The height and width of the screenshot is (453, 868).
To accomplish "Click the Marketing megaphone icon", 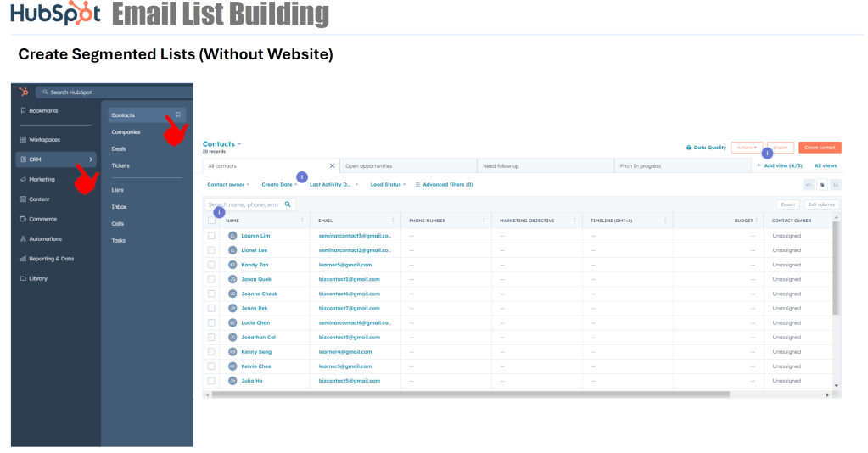I will (x=23, y=179).
